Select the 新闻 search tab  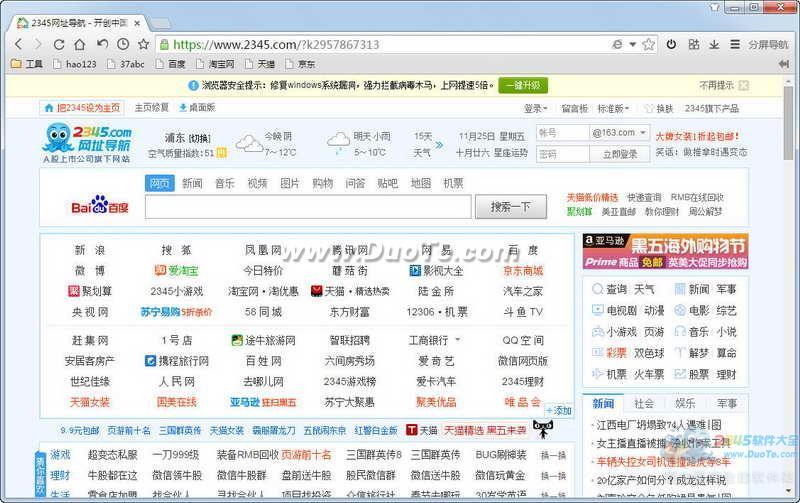pyautogui.click(x=192, y=183)
